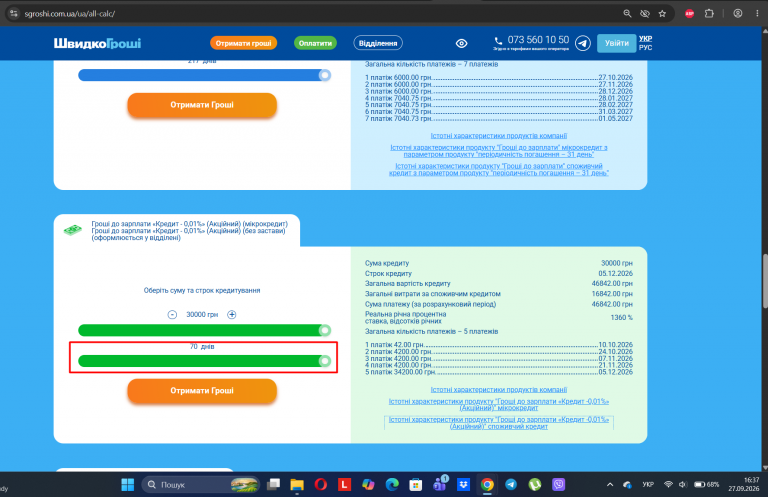Click the УКР keyboard language indicator
Viewport: 768px width, 497px height.
(x=648, y=485)
